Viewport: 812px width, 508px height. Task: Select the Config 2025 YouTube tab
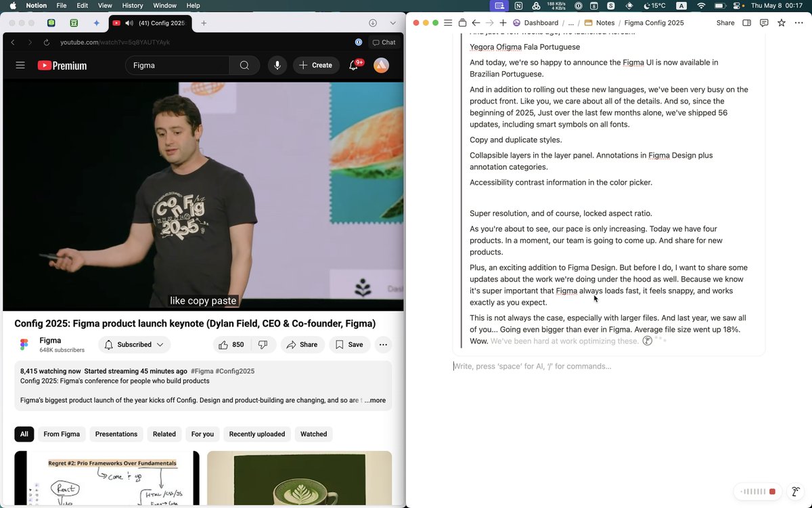tap(152, 23)
